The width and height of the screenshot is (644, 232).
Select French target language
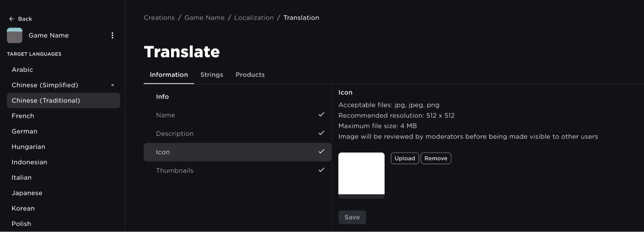[23, 116]
